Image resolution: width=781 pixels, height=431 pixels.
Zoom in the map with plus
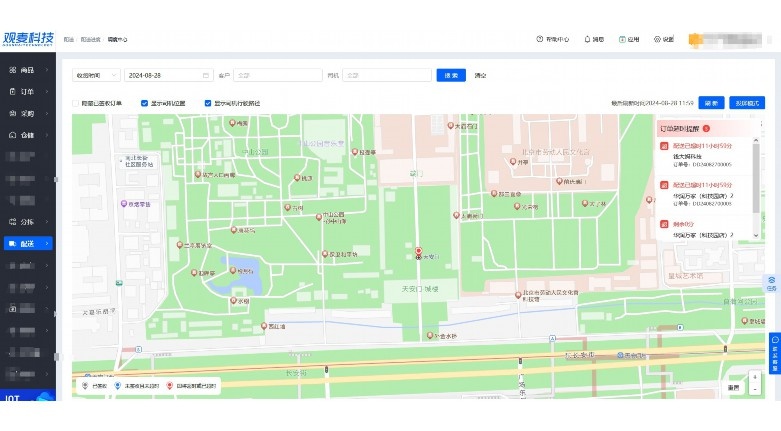pos(755,377)
